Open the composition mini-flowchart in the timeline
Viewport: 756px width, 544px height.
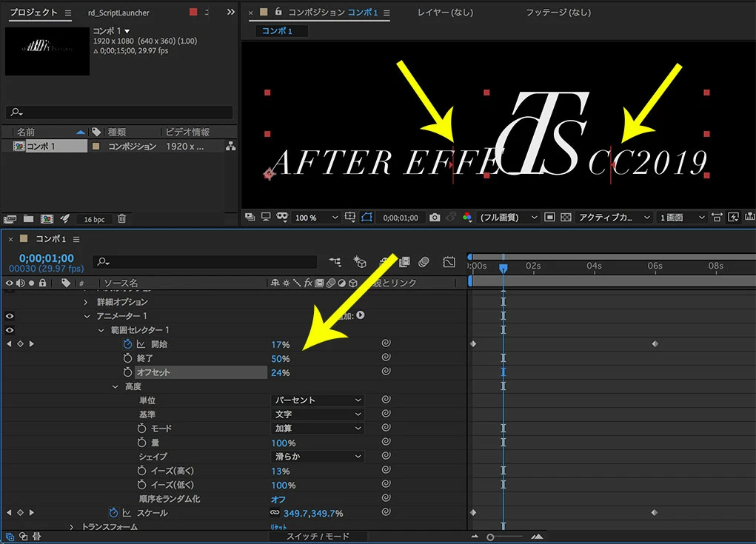(335, 262)
